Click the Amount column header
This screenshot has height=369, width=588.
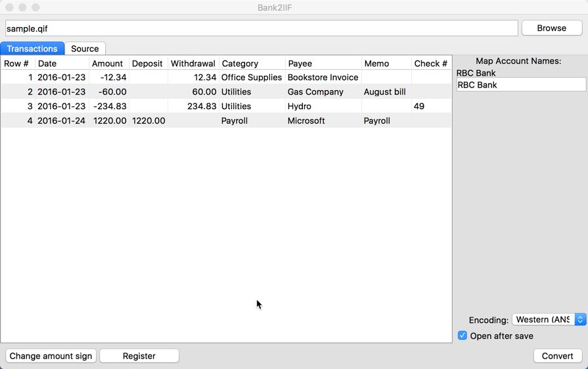point(109,63)
